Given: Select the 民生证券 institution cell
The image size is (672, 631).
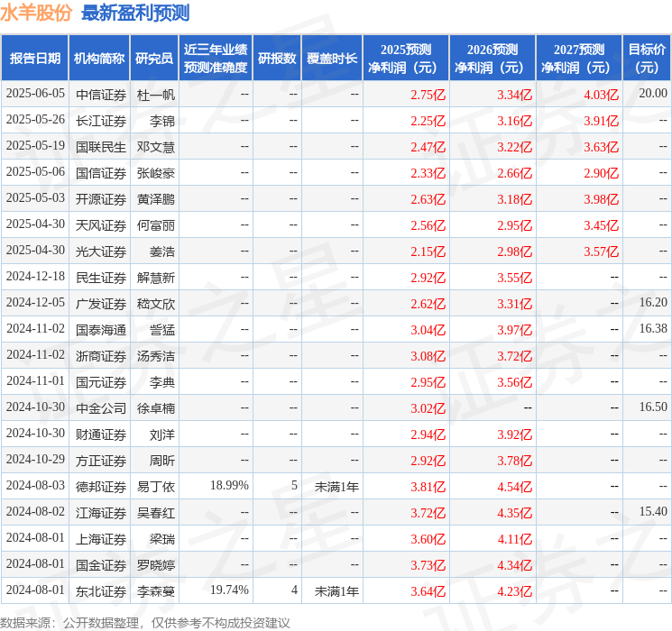Looking at the screenshot, I should pos(101,278).
